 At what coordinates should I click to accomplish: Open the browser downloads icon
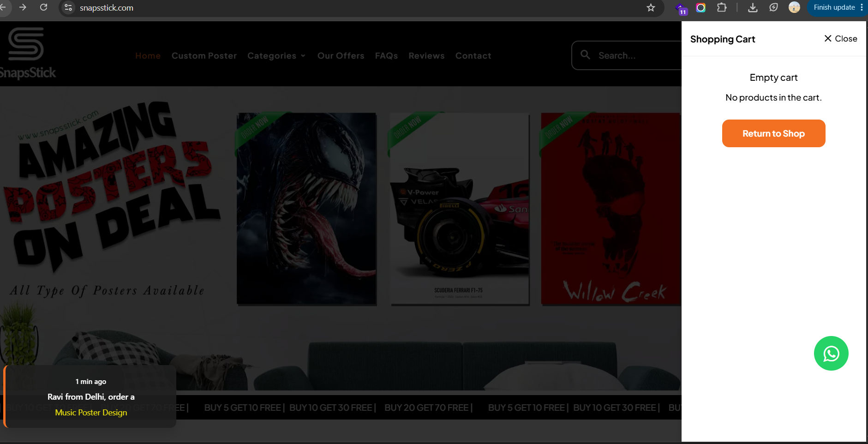753,7
